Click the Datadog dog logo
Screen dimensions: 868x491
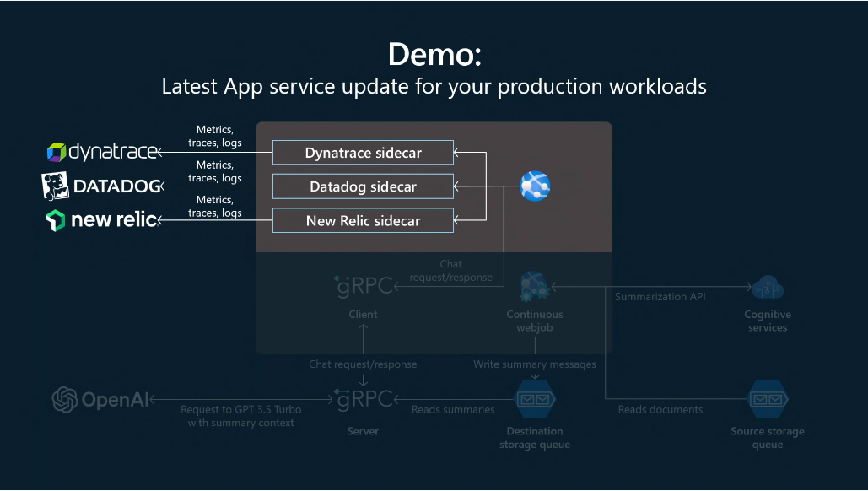(x=55, y=186)
